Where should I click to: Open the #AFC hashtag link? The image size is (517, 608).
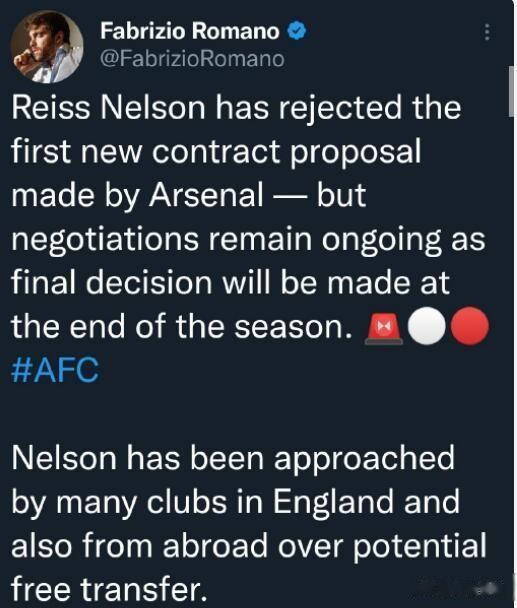[55, 370]
